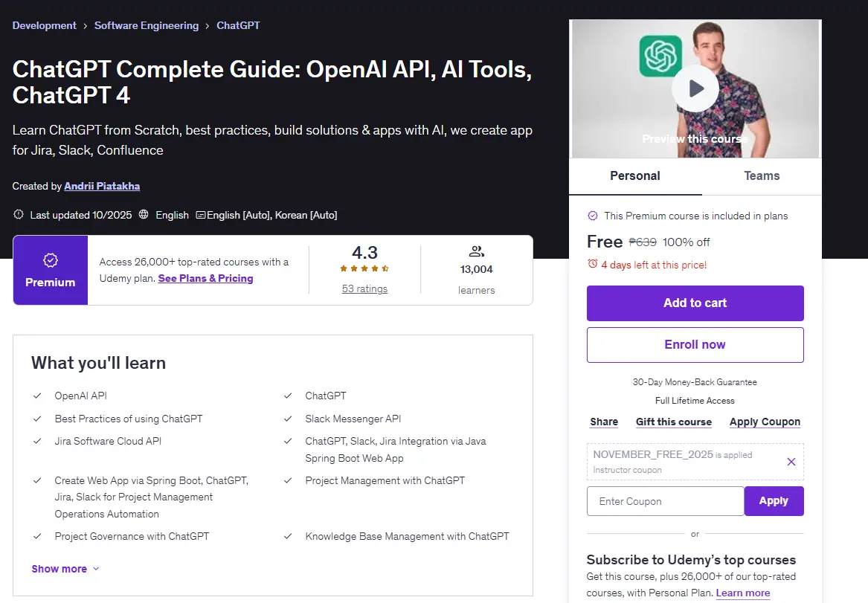Click the Enter Coupon input field
Screen dimensions: 868x603
coord(666,501)
